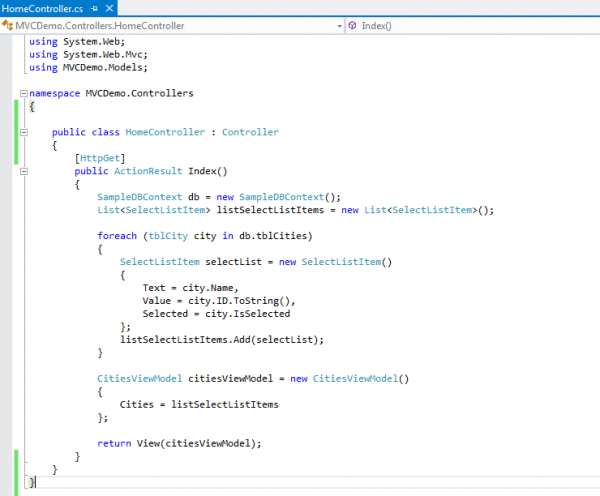The height and width of the screenshot is (496, 600).
Task: Click 'Value = city.ID.ToString(),' line
Action: 218,301
